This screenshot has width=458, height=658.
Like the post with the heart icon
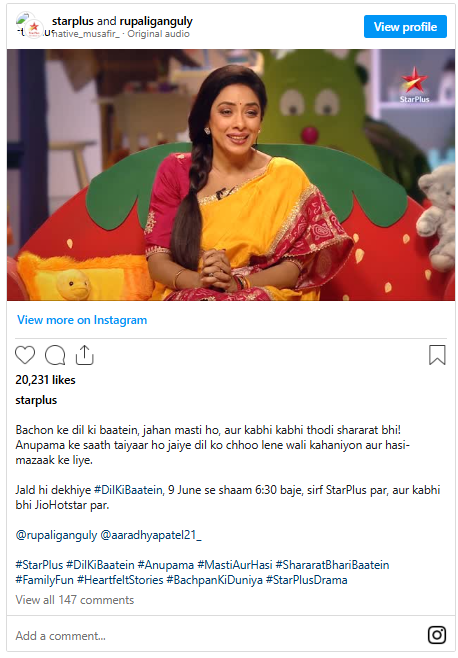coord(25,355)
